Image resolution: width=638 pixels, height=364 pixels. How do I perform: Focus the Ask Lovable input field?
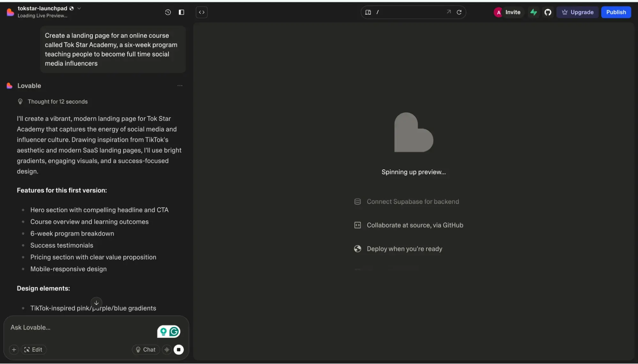81,328
